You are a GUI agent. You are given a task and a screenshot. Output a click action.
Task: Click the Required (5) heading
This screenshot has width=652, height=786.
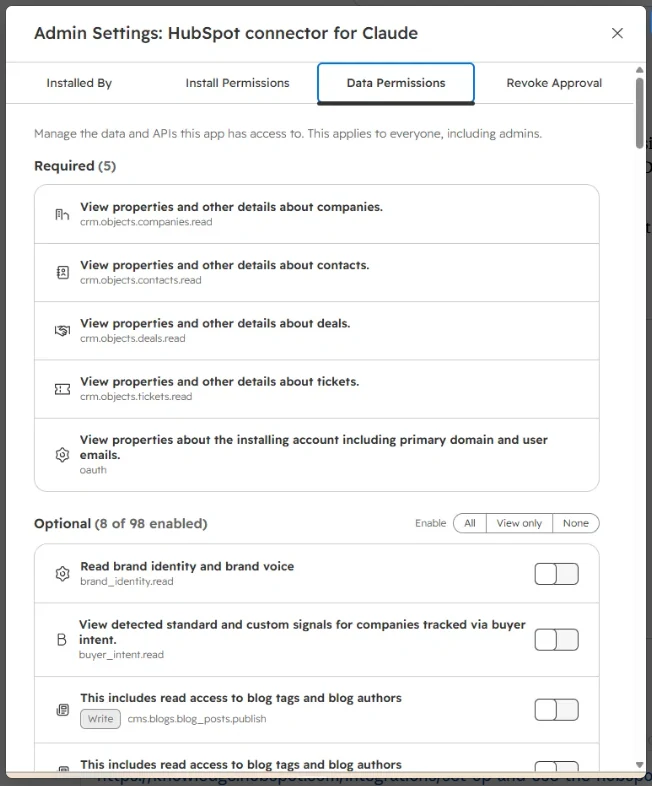tap(75, 166)
